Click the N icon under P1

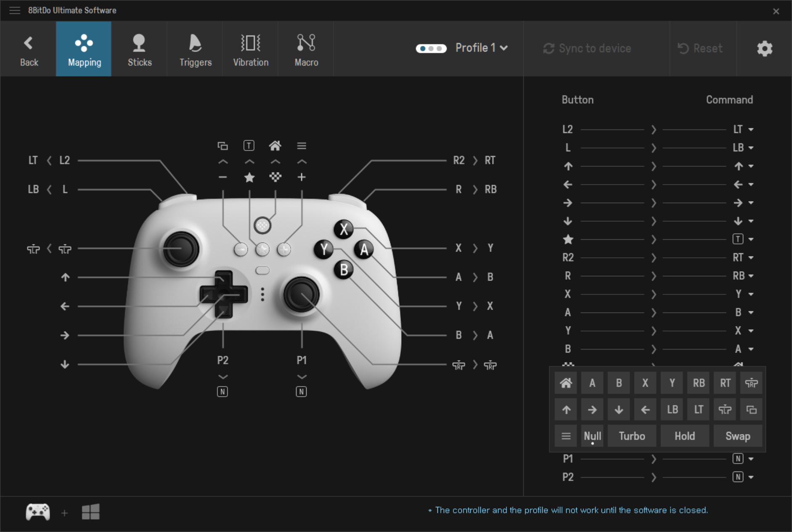coord(301,392)
